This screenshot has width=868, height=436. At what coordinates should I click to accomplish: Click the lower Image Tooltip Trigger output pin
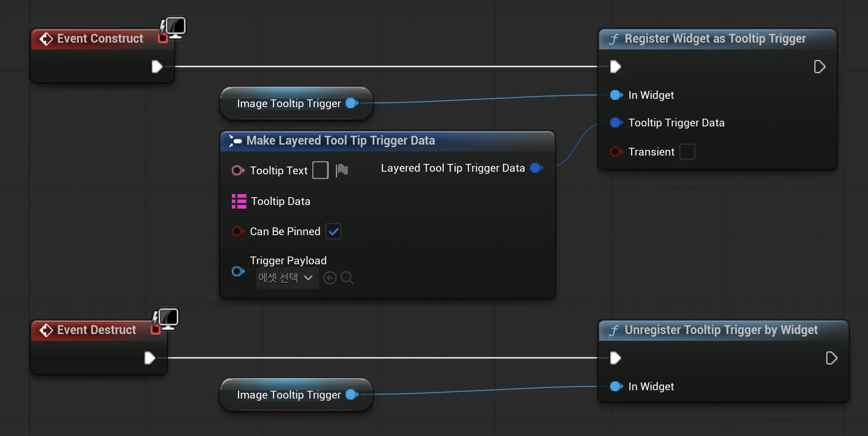pyautogui.click(x=352, y=394)
